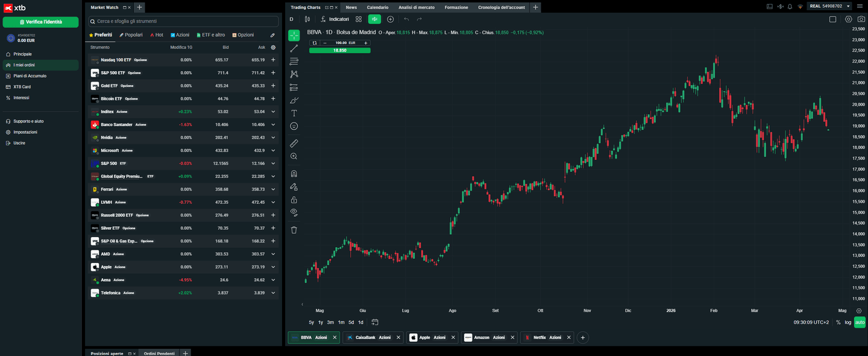Toggle lock all drawings padlock

tap(294, 200)
